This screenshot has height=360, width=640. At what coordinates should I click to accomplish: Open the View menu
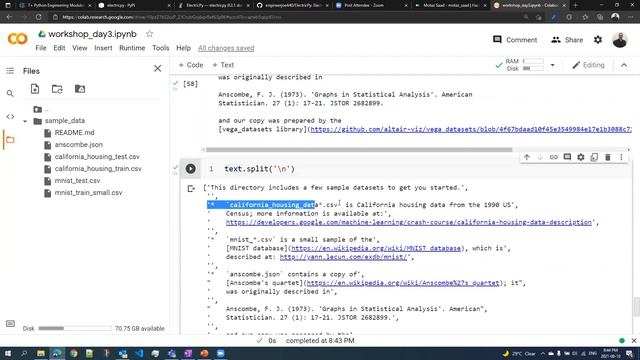(x=80, y=48)
